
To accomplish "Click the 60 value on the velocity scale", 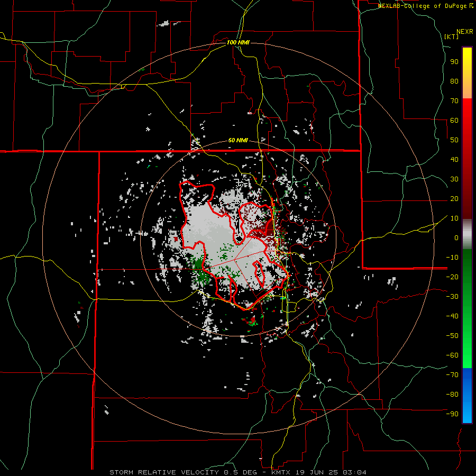I will click(x=454, y=120).
